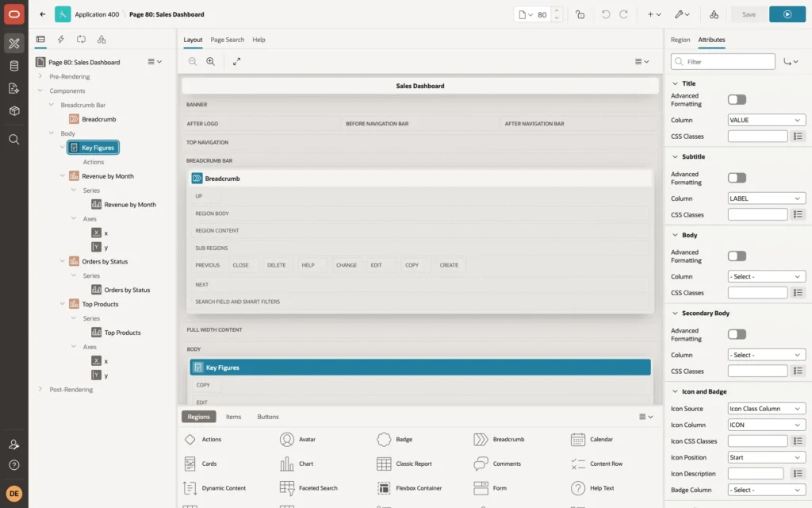Increment page number stepper up arrow

pos(557,11)
